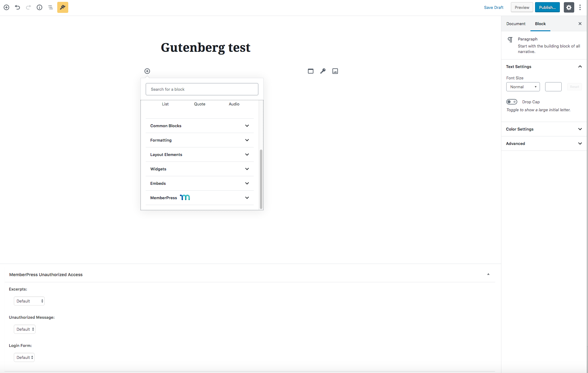Click the Save Draft link

[493, 7]
